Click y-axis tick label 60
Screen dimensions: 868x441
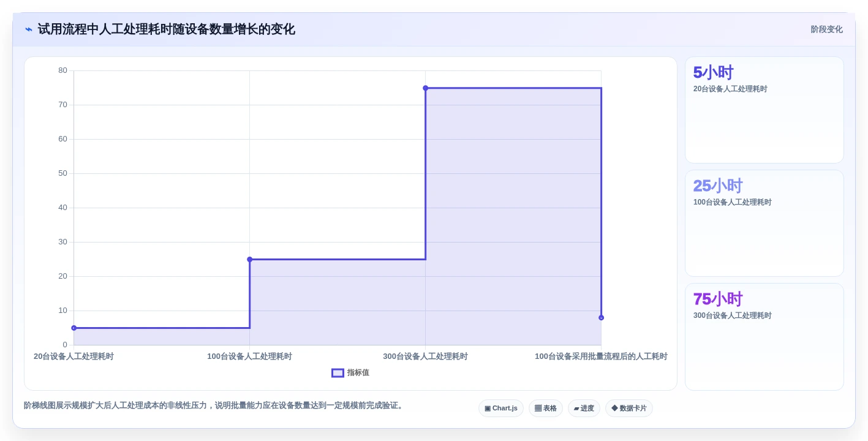62,139
